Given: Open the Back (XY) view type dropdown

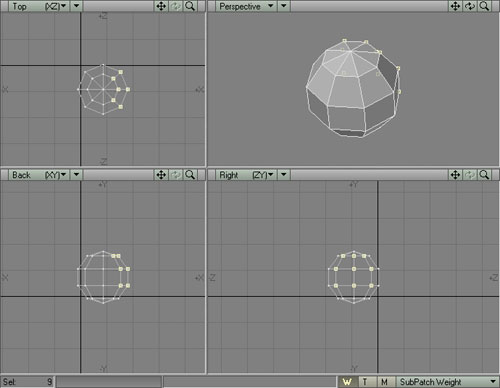Looking at the screenshot, I should coord(39,175).
